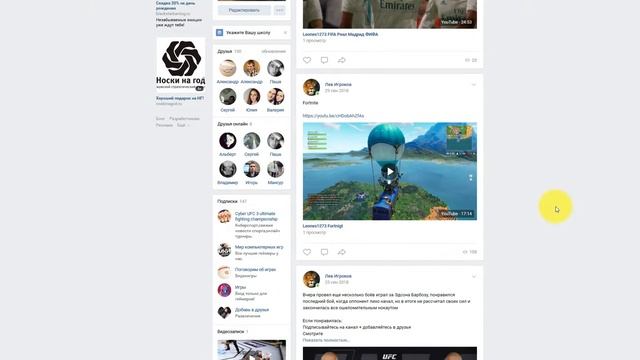
Task: Click Показать полностью to expand the post
Action: [326, 340]
